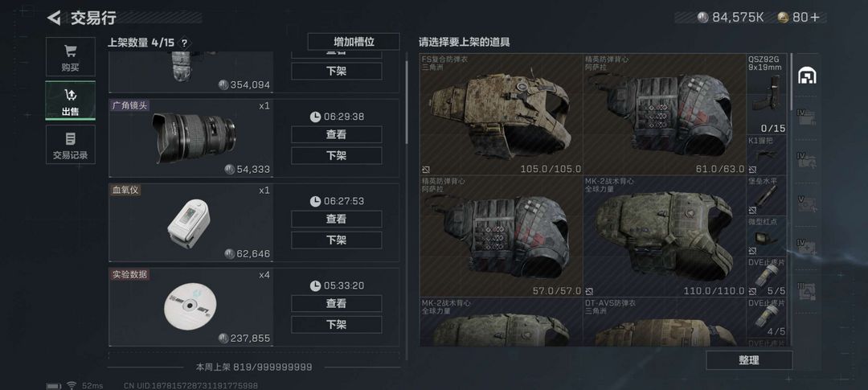Screen dimensions: 868x390
Task: Click 下架 for the 实验数据 listing
Action: coord(337,325)
